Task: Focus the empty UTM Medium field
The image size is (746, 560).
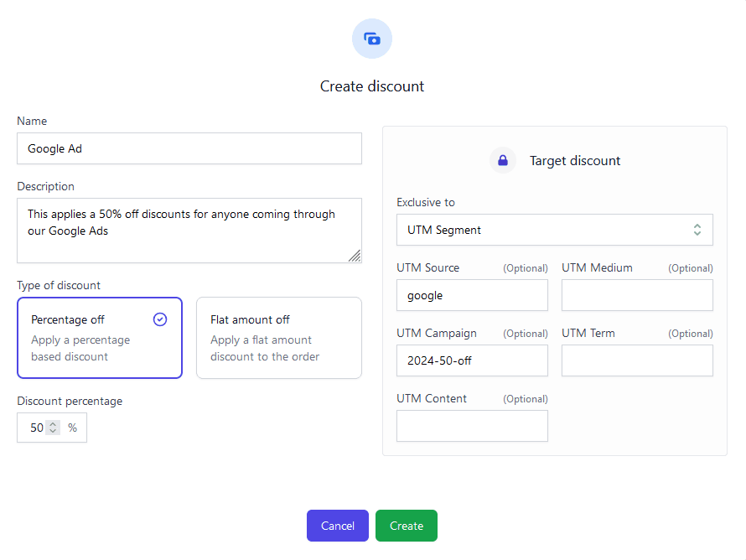Action: click(x=637, y=295)
